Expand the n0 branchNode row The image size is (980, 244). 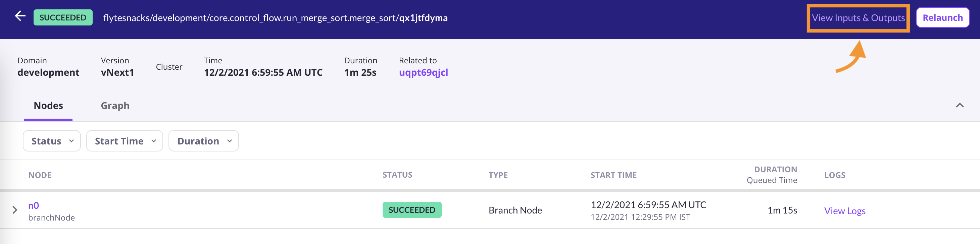[15, 210]
